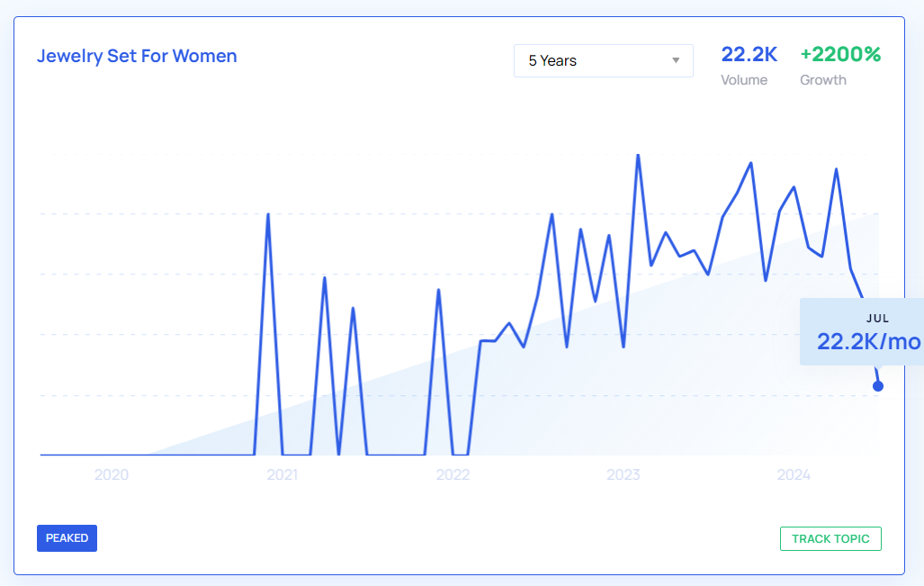Select the 2020 label on the x-axis
Viewport: 924px width, 586px height.
(x=112, y=474)
